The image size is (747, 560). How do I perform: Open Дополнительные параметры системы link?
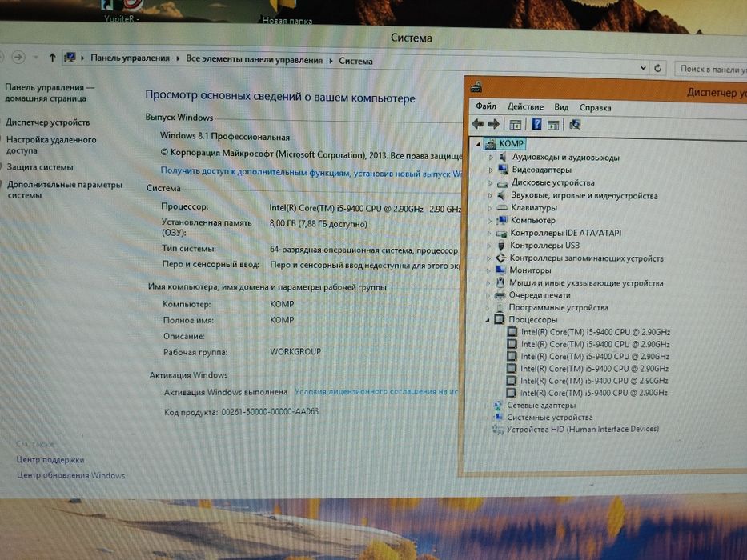64,190
